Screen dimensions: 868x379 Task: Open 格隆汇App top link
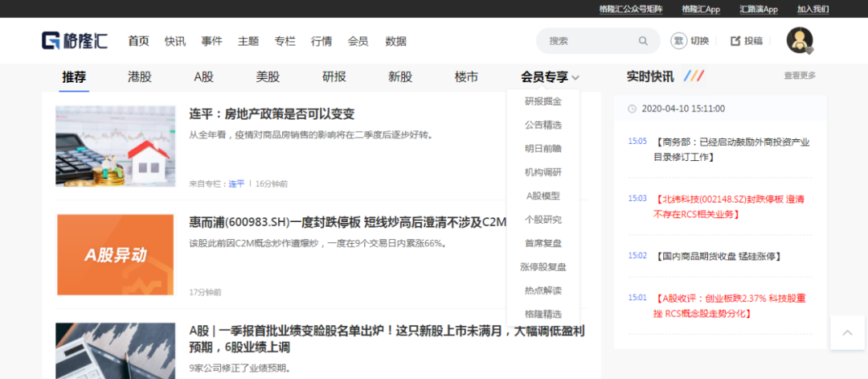click(701, 9)
